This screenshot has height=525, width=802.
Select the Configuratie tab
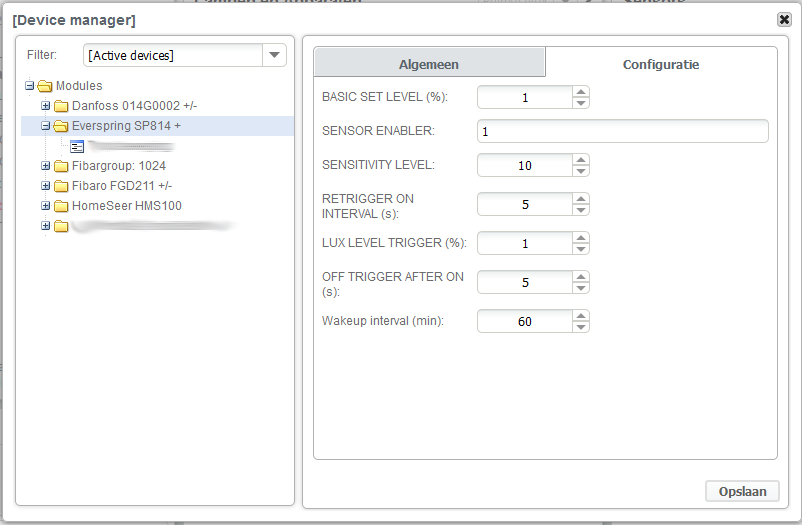tap(661, 64)
